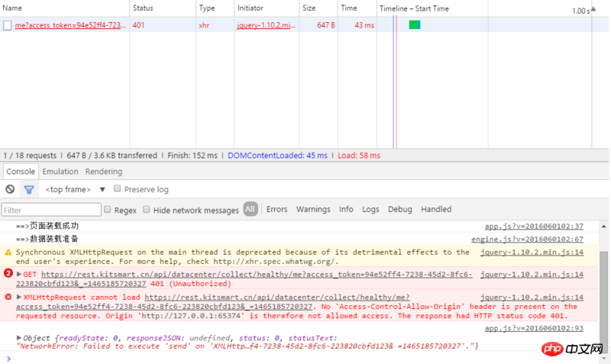Click the yellow warning icon for XMLHttpRequest deprecation
The image size is (611, 364).
(8, 252)
